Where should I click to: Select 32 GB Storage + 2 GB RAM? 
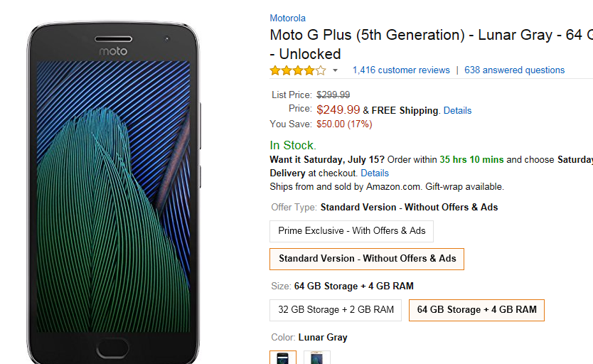pyautogui.click(x=336, y=310)
